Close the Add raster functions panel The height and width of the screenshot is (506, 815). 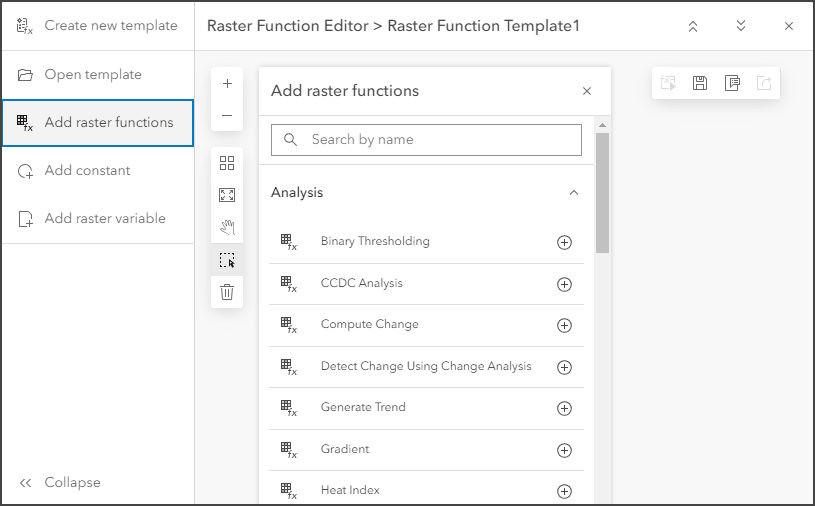pyautogui.click(x=587, y=91)
